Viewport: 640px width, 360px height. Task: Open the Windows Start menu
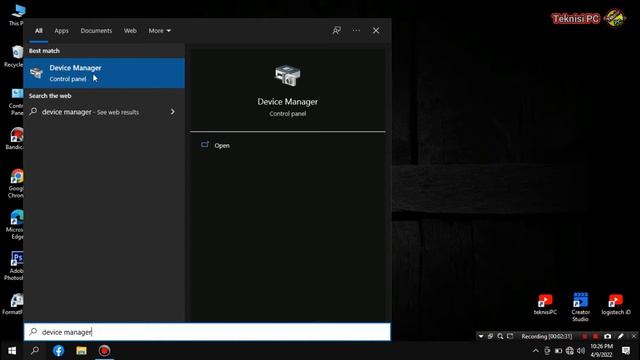tap(11, 351)
